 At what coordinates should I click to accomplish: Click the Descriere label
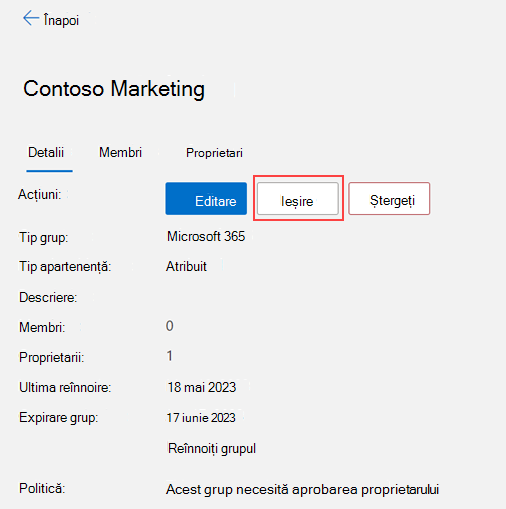tap(48, 297)
